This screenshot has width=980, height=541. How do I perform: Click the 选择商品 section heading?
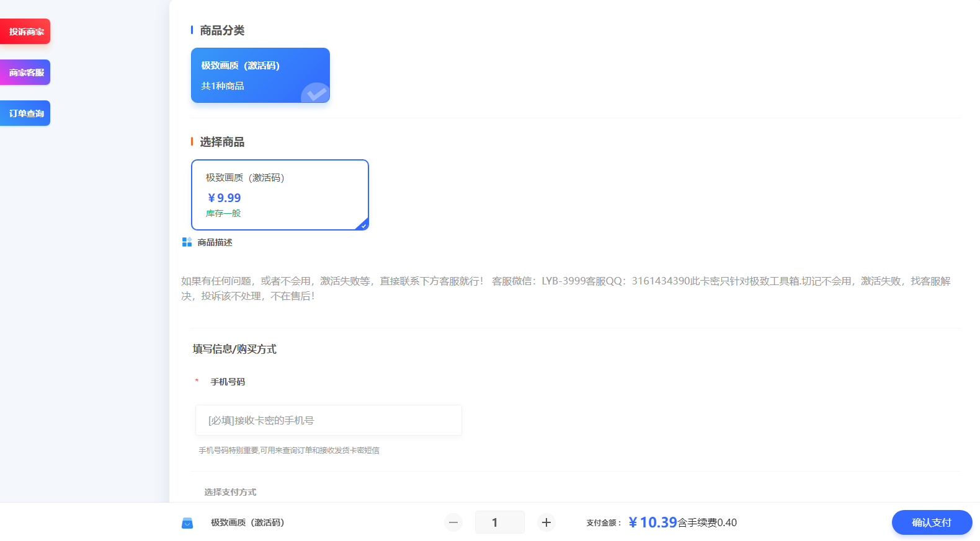(222, 142)
